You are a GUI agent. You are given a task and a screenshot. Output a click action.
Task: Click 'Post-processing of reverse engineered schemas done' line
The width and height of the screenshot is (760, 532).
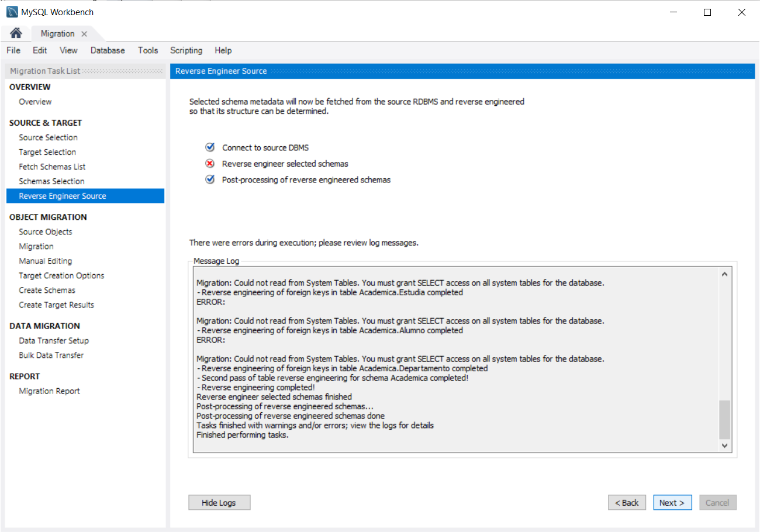click(x=291, y=416)
